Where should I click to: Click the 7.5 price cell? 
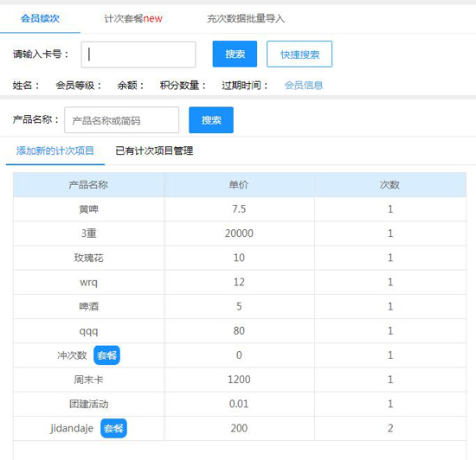point(239,209)
